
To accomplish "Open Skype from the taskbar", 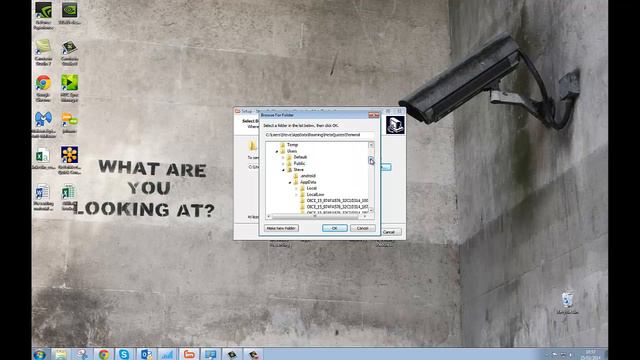I will tap(124, 354).
